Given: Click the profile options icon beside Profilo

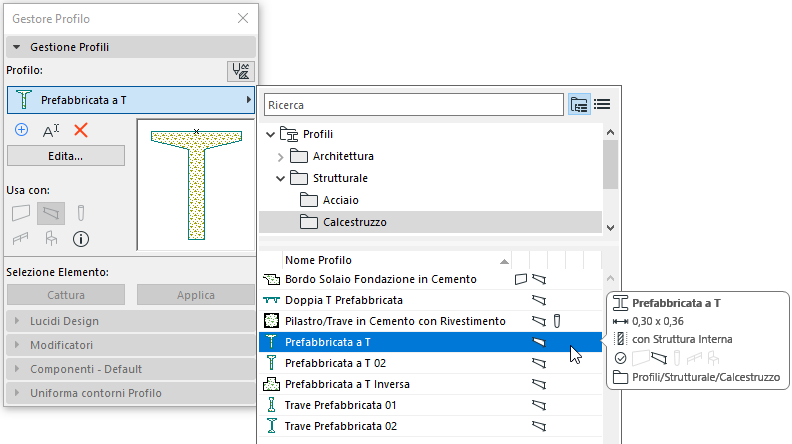Looking at the screenshot, I should tap(240, 71).
